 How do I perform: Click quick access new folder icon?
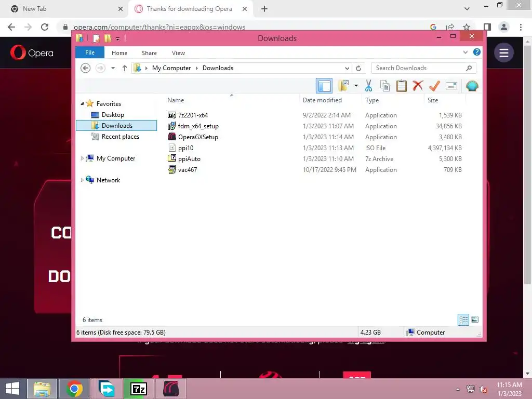point(108,38)
